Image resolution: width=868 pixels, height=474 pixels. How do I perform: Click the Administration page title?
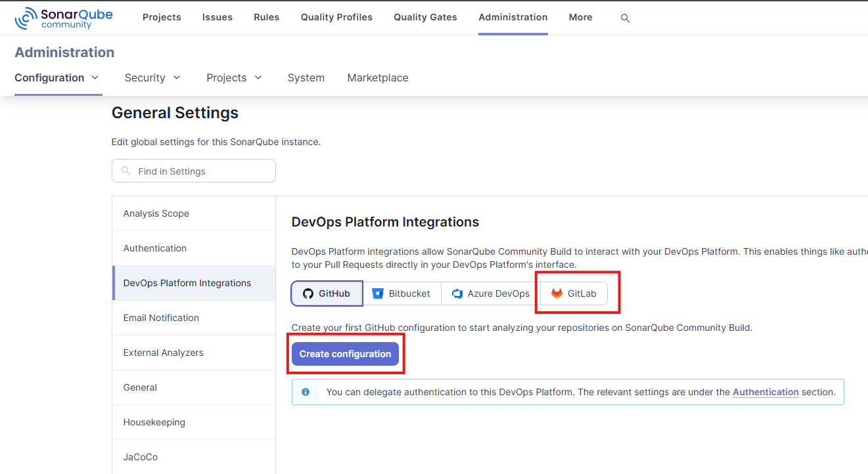[64, 53]
